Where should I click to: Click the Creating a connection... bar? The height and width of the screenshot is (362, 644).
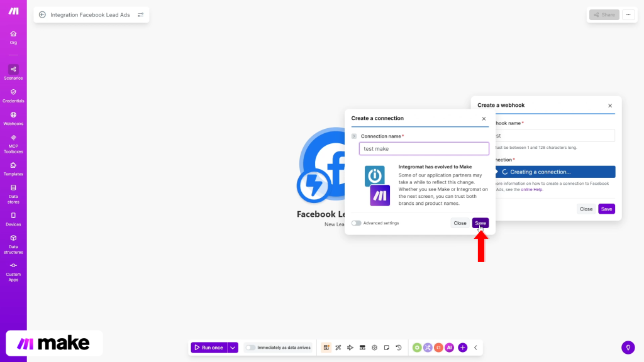pos(555,172)
